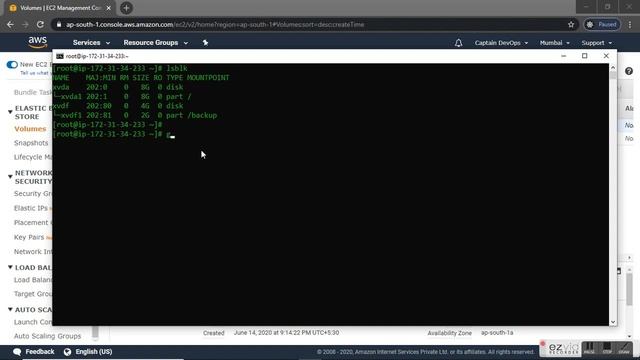Screen dimensions: 640x360
Task: Open Network Interfaces in the sidebar
Action: [33, 251]
